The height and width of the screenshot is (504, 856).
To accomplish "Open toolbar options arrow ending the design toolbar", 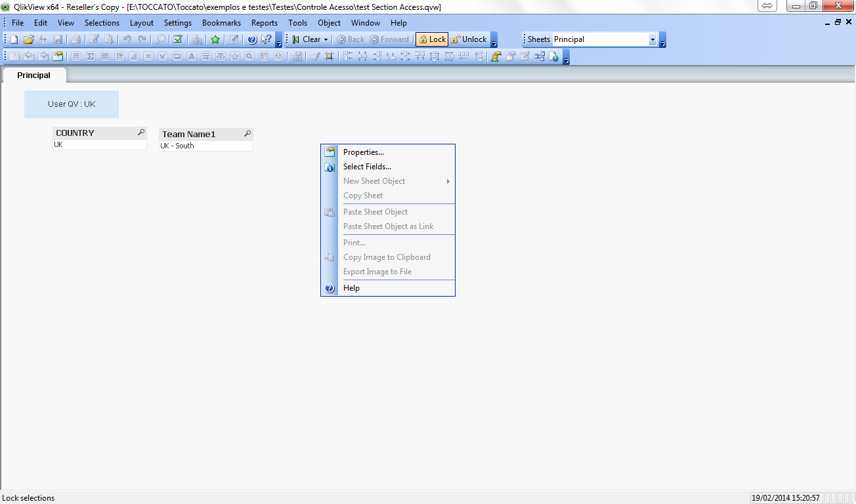I will [566, 56].
